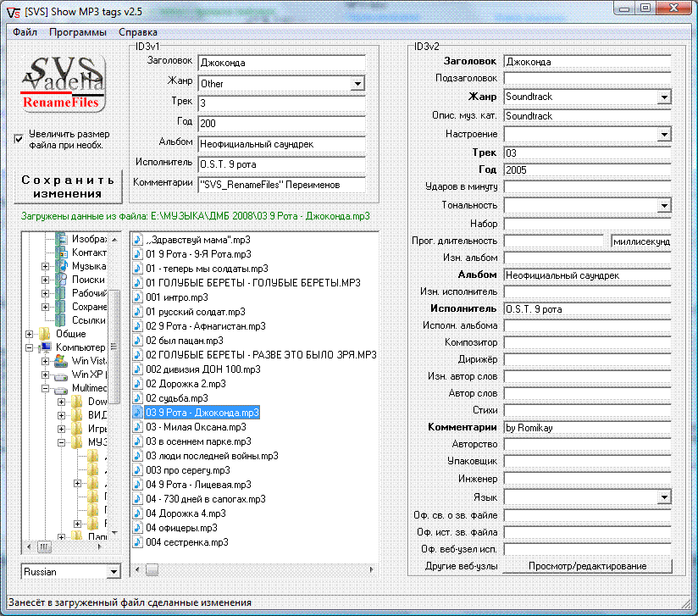The image size is (698, 616).
Task: Open the Язык dropdown
Action: (664, 497)
